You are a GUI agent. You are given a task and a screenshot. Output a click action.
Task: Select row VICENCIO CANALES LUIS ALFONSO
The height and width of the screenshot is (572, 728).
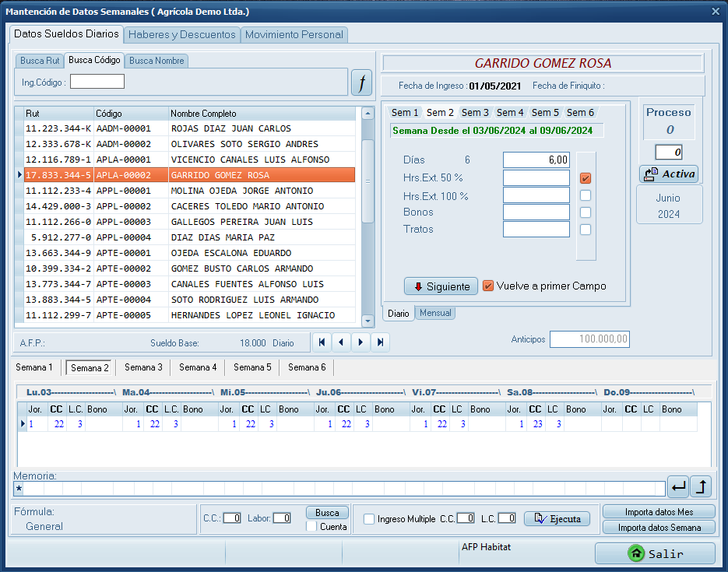coord(189,160)
